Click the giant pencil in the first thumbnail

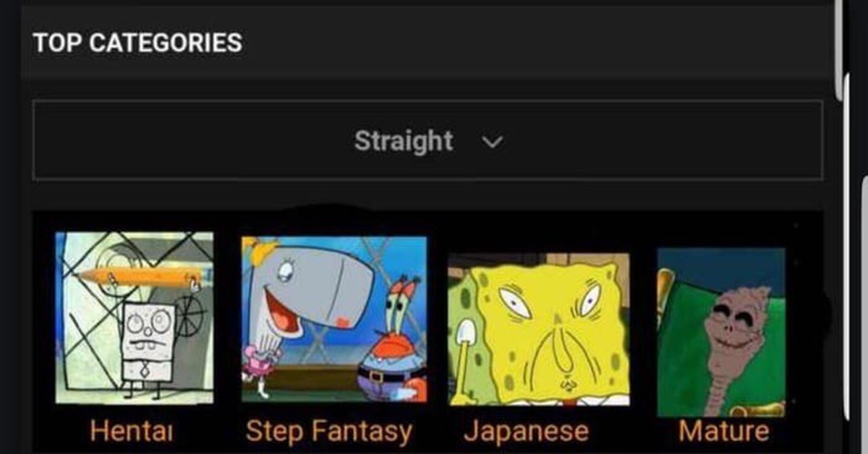click(138, 277)
